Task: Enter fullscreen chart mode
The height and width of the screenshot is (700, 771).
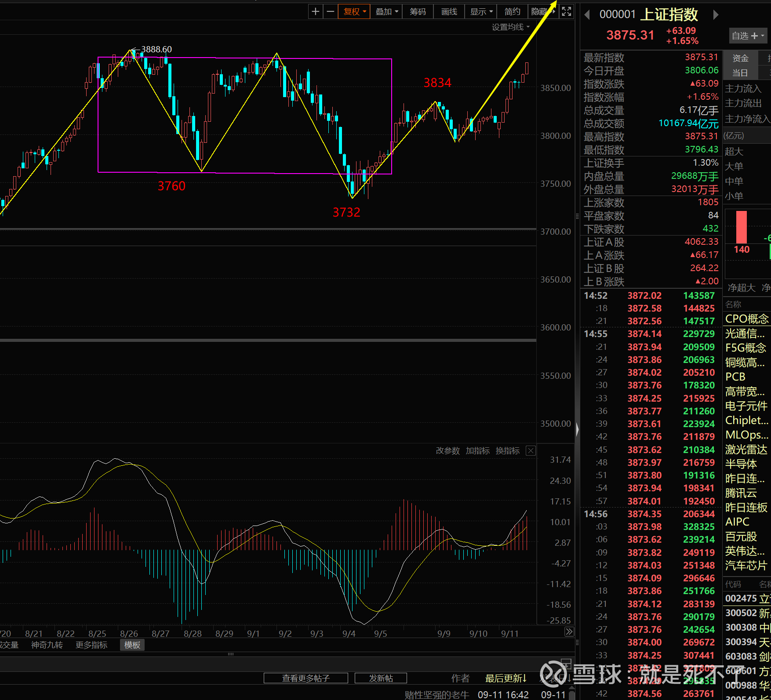Action: (x=567, y=11)
